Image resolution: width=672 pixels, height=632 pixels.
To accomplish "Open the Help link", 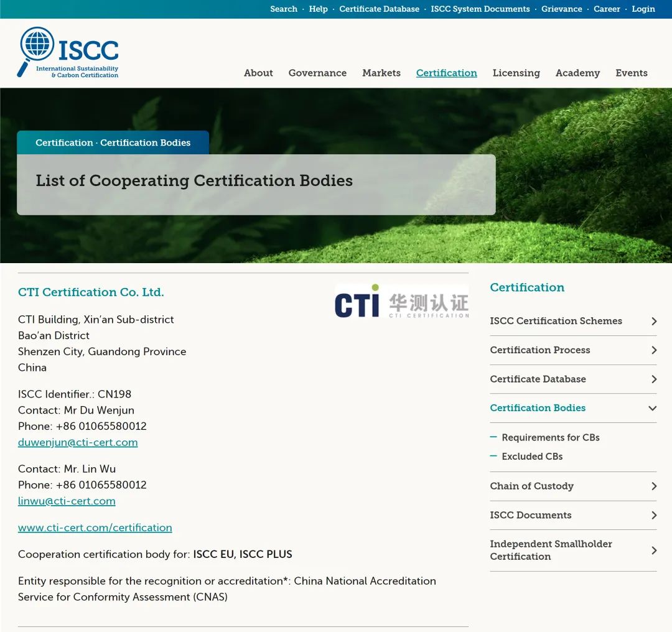I will pos(318,9).
